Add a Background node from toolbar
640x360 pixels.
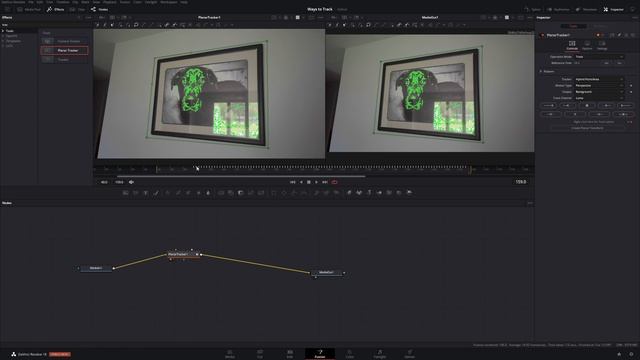126,193
